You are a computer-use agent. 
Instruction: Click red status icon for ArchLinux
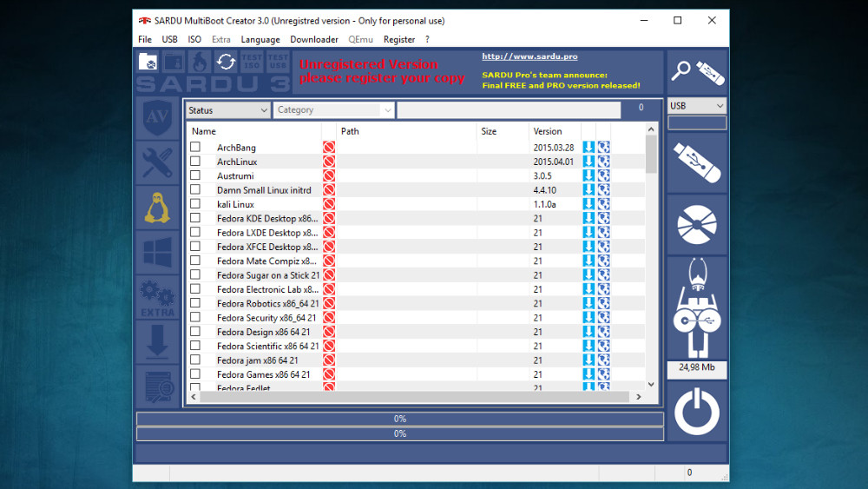point(329,162)
